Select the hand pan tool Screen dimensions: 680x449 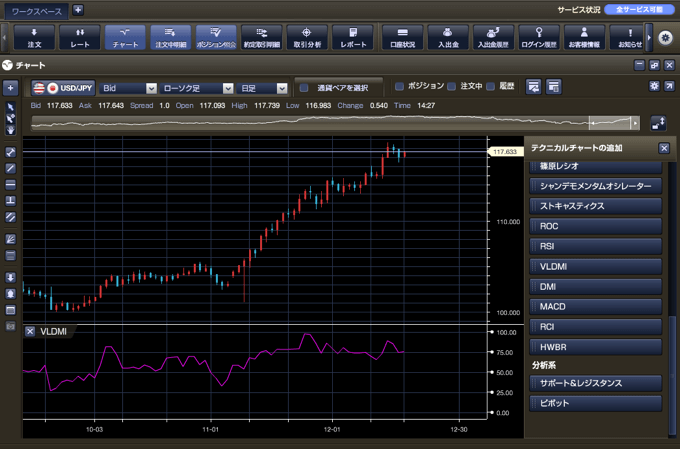[11, 130]
